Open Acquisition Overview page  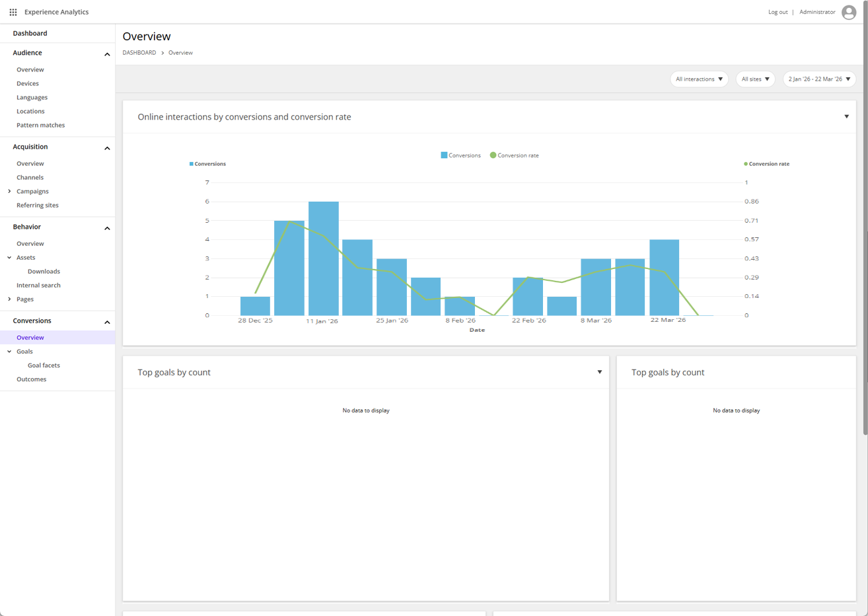click(x=30, y=163)
